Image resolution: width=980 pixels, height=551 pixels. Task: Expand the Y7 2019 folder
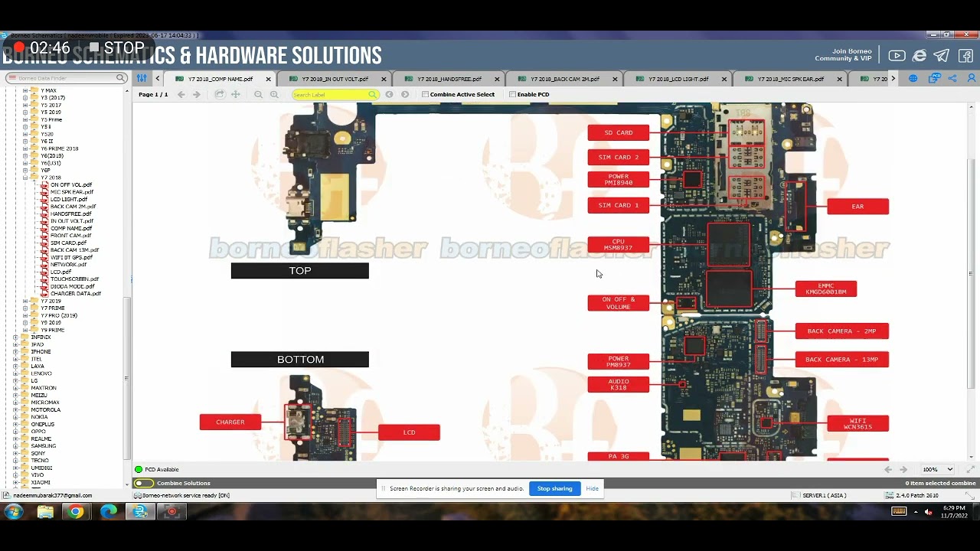coord(25,301)
